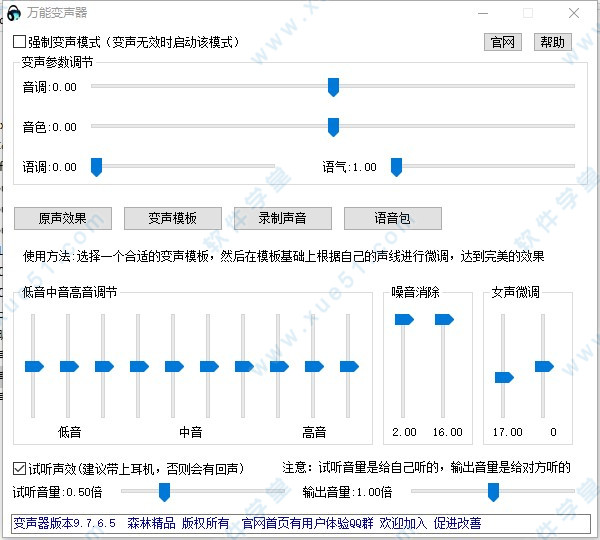
Task: Click the eighth equalizer band slider thumb
Action: 279,367
